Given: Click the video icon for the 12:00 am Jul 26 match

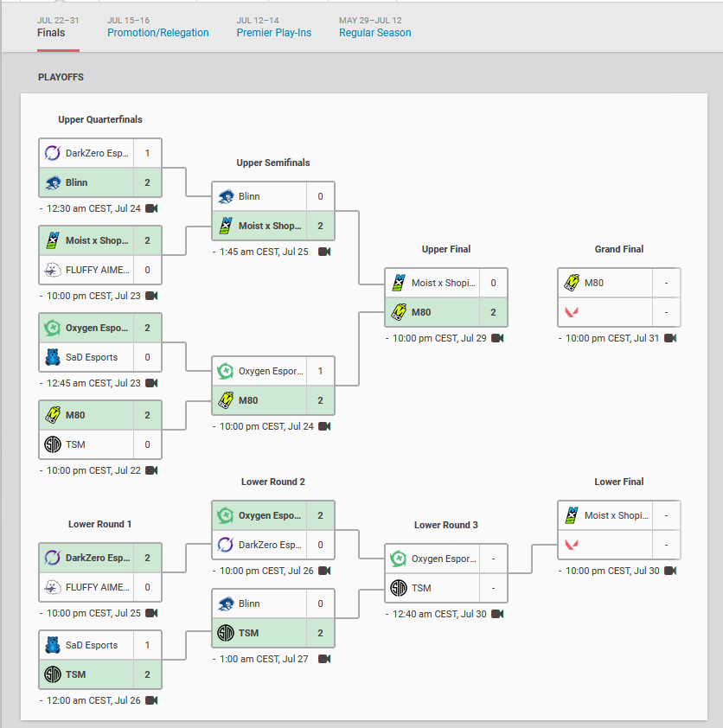Looking at the screenshot, I should tap(151, 700).
